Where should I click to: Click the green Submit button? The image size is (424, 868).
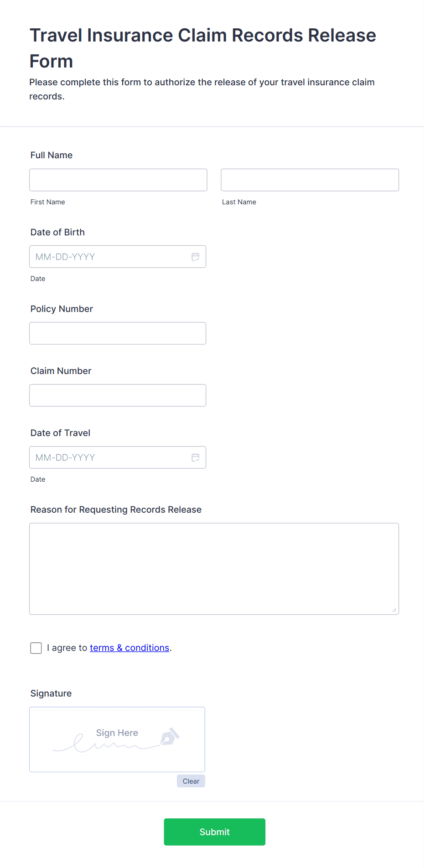pyautogui.click(x=214, y=832)
